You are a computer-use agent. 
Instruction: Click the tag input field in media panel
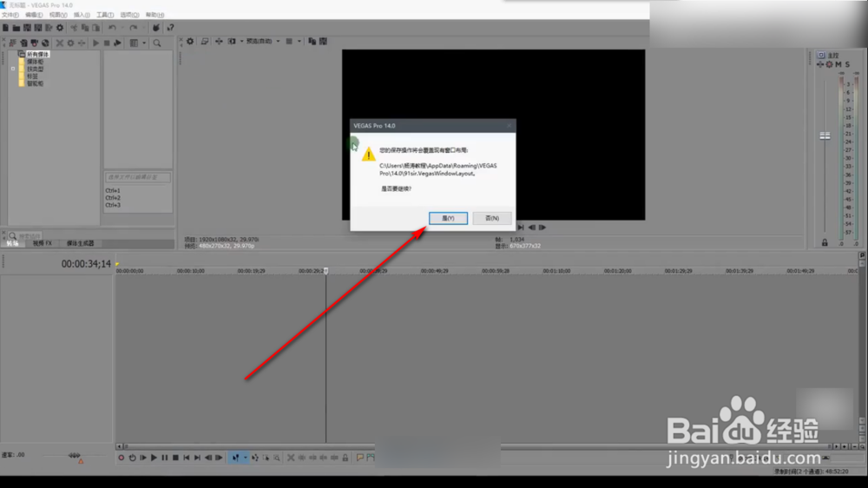138,177
